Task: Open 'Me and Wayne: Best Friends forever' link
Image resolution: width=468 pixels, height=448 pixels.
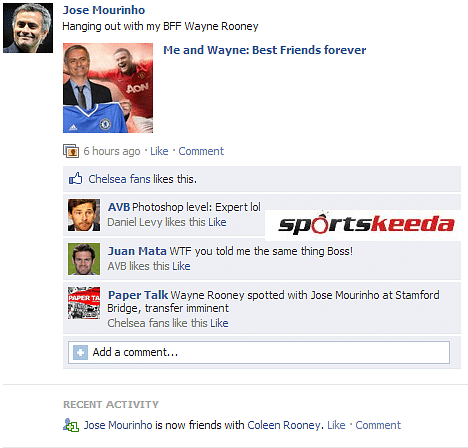Action: 264,50
